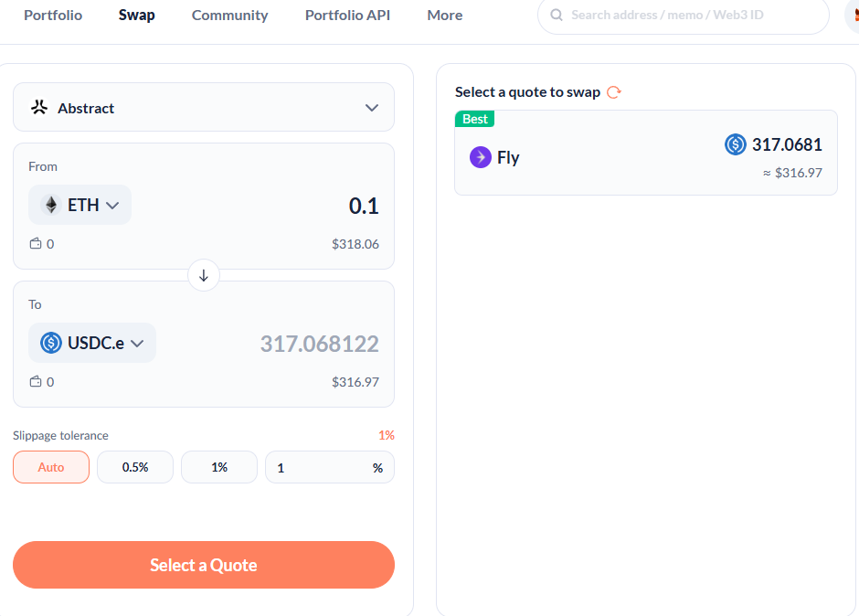Click the From wallet balance icon
The image size is (859, 616).
coord(36,244)
